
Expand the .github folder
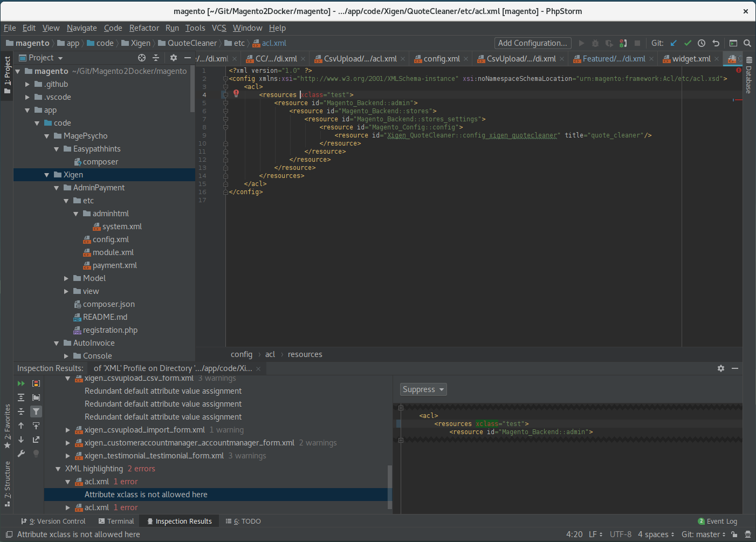(28, 84)
